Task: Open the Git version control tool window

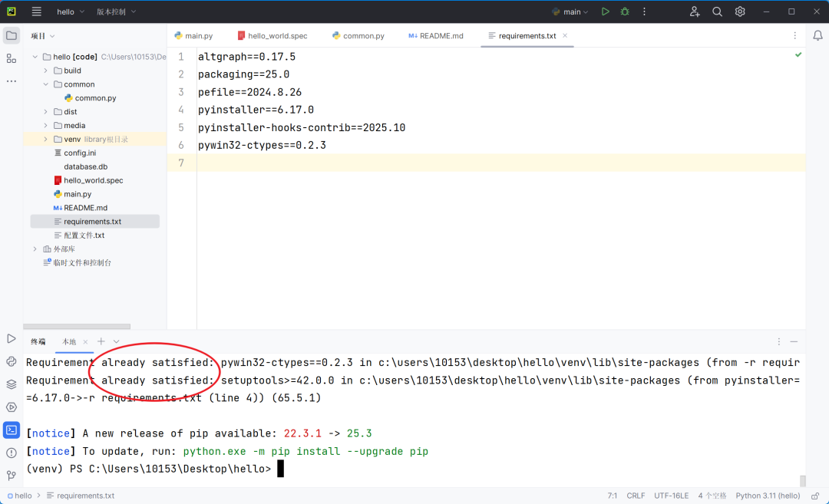Action: [11, 476]
